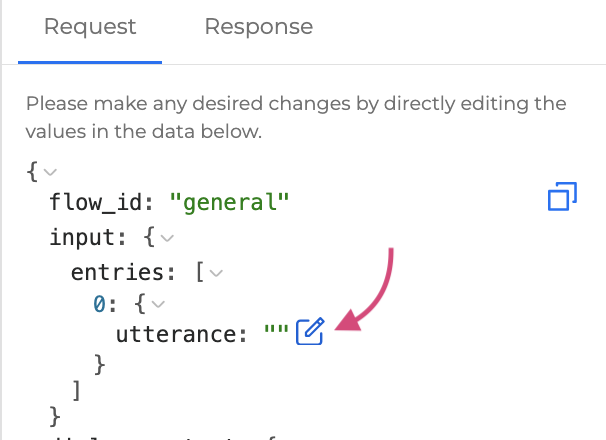
Task: Switch to the Request tab
Action: click(x=90, y=27)
